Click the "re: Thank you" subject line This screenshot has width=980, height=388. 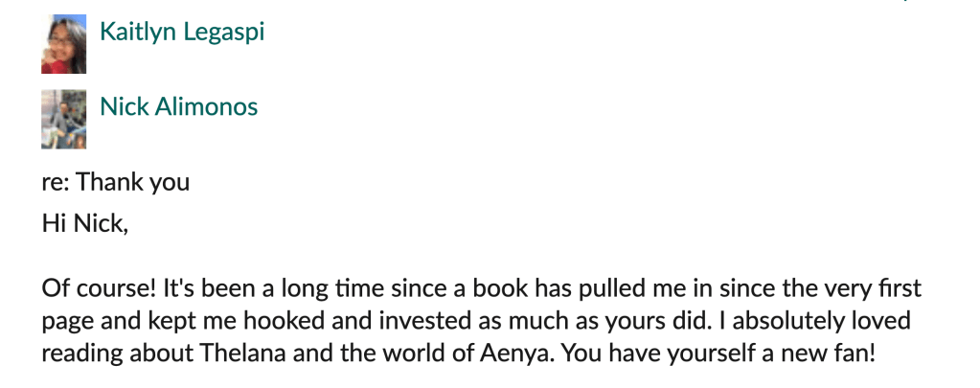click(116, 182)
